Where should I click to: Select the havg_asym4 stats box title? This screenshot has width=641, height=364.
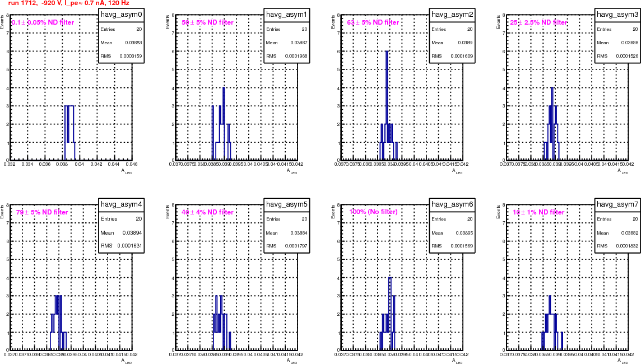tap(121, 204)
